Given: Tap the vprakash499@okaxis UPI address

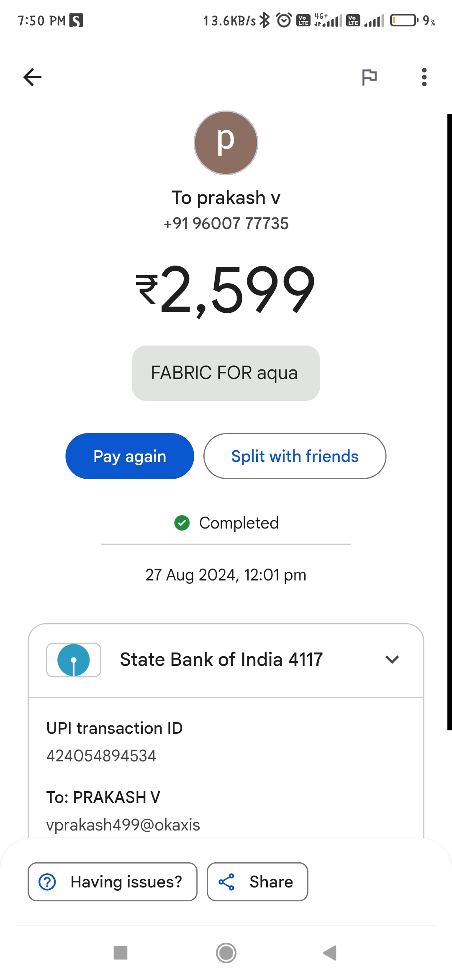Looking at the screenshot, I should tap(123, 825).
